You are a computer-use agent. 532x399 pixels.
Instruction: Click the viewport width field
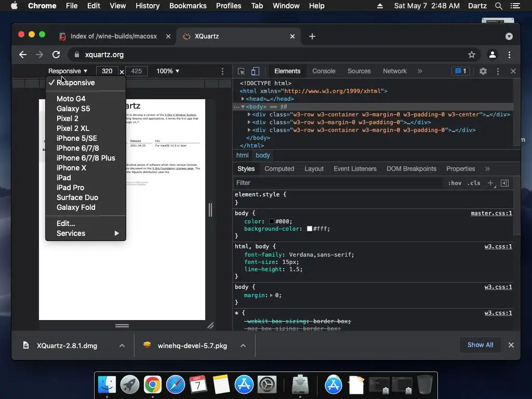point(107,71)
